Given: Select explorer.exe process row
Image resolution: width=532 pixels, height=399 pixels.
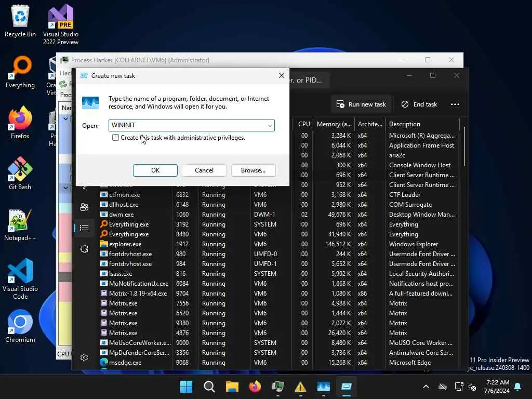Looking at the screenshot, I should [x=278, y=244].
